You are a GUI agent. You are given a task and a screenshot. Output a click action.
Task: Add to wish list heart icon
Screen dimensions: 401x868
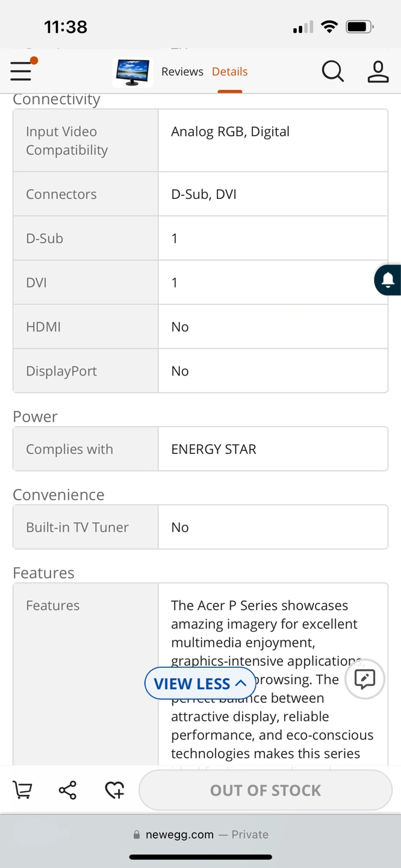[114, 790]
